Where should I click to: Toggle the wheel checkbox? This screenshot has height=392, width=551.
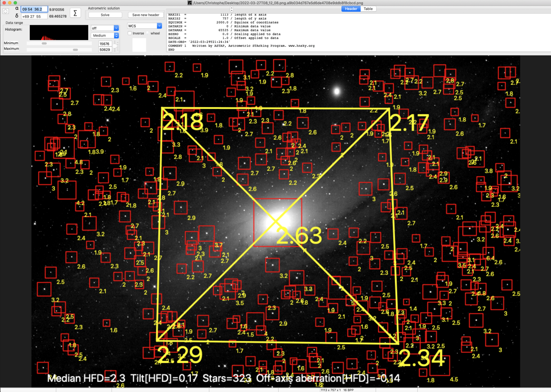coord(148,33)
